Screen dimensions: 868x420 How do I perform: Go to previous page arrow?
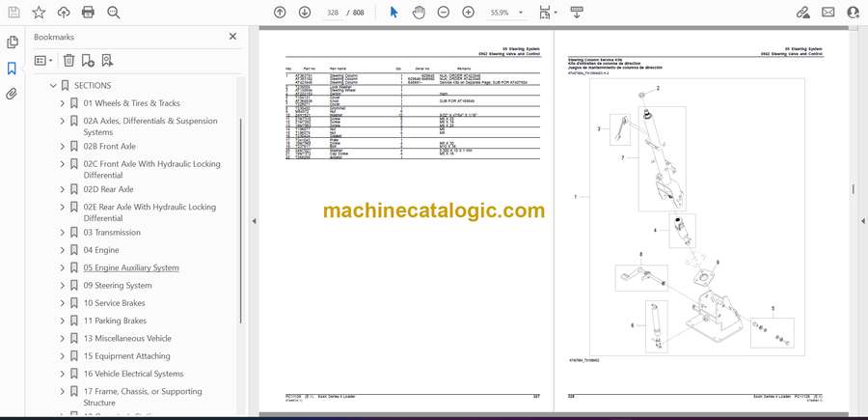[x=280, y=13]
